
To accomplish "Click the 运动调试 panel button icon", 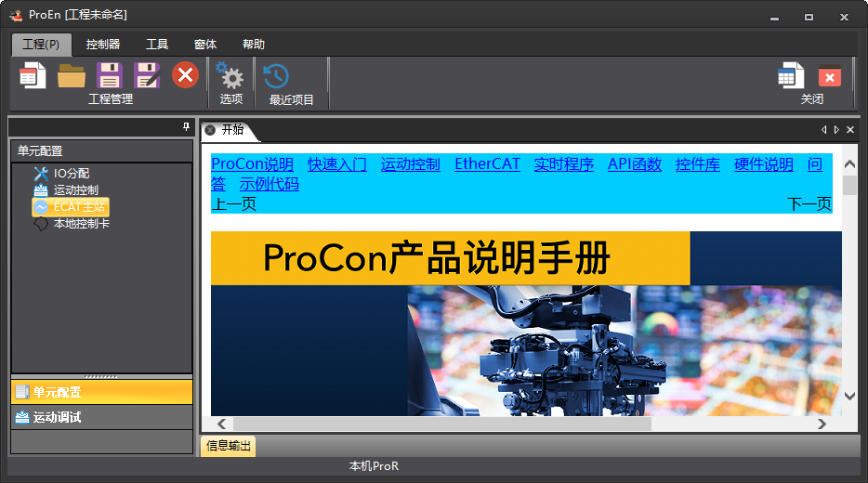I will pos(22,417).
